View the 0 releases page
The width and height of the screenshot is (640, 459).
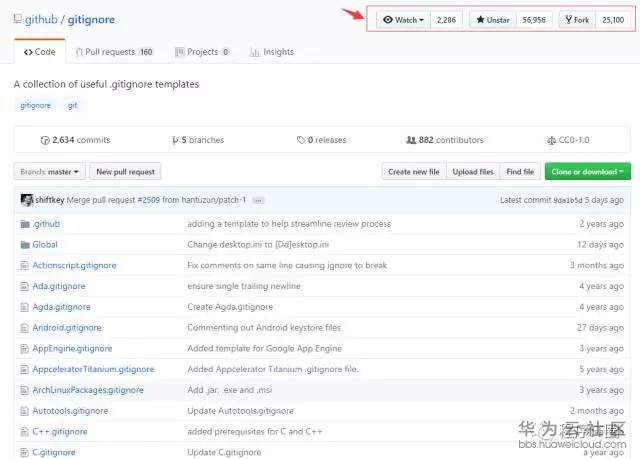coord(322,140)
